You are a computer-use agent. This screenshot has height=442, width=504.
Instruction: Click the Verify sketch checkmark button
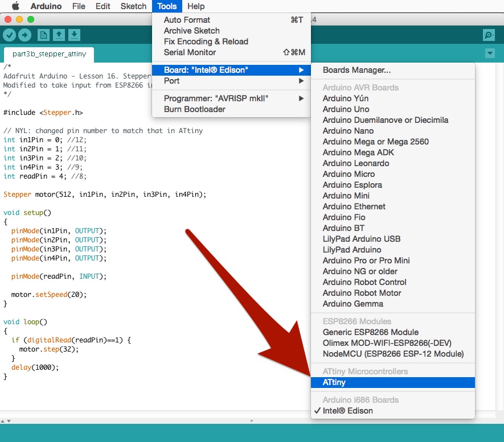9,35
